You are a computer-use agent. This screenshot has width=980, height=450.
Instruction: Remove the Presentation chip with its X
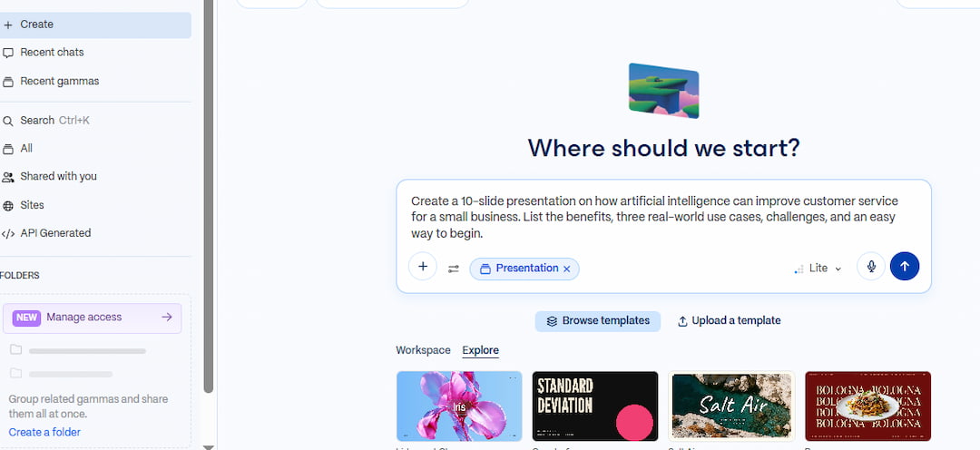567,269
